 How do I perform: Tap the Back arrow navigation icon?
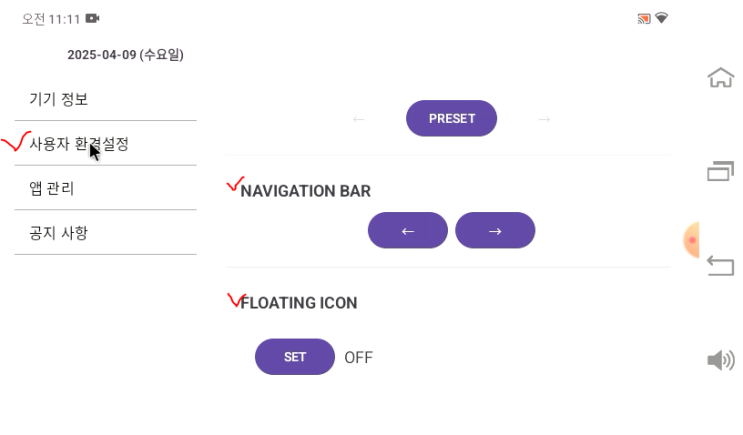tap(721, 265)
